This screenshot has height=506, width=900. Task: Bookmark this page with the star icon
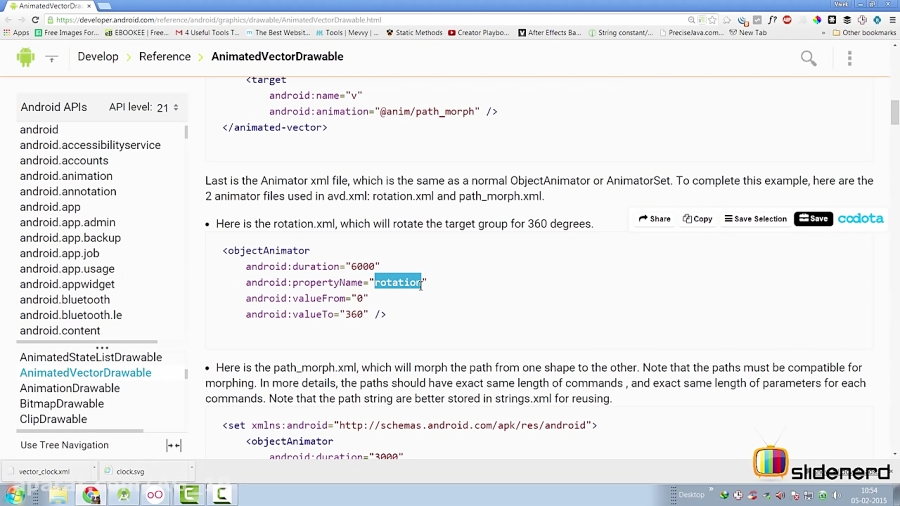713,20
